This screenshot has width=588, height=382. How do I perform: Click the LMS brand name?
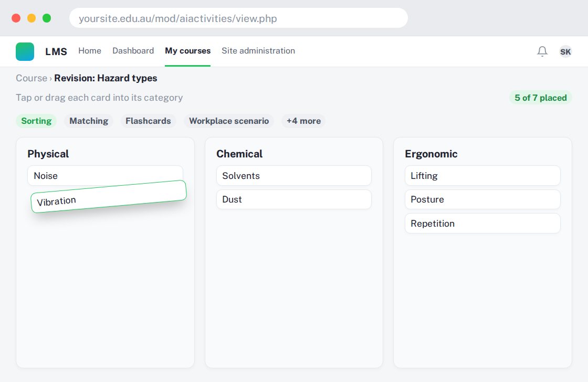tap(56, 51)
